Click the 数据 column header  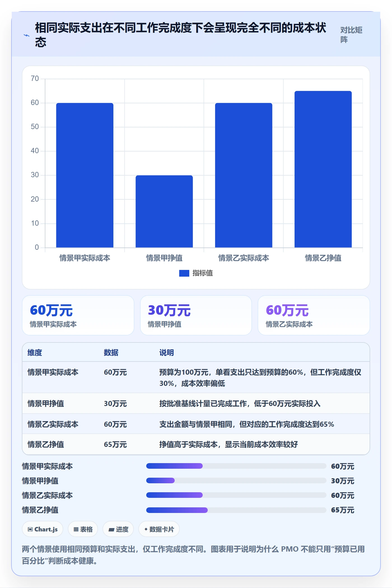click(111, 353)
